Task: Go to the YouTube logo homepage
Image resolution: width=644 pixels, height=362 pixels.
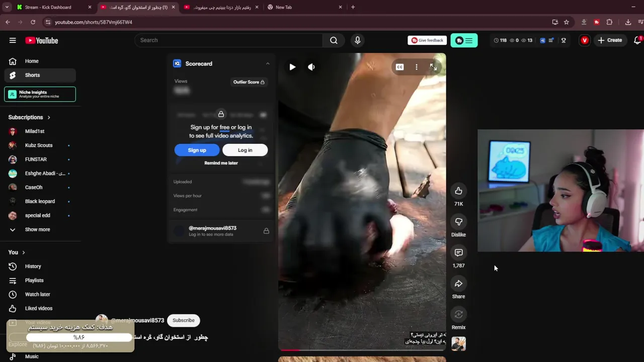Action: coord(42,40)
